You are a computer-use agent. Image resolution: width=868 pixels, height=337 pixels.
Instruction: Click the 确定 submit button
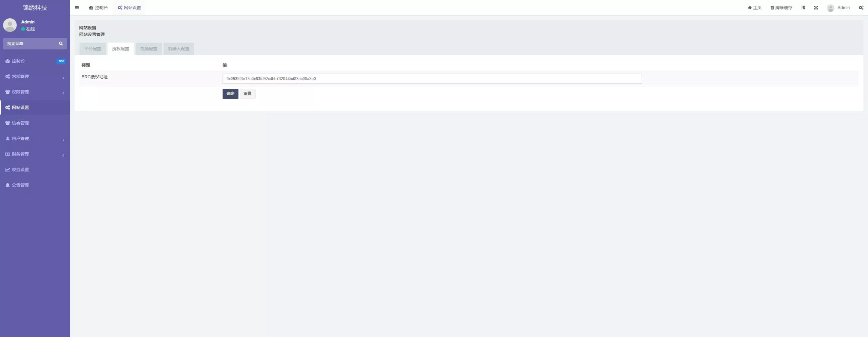(x=230, y=94)
